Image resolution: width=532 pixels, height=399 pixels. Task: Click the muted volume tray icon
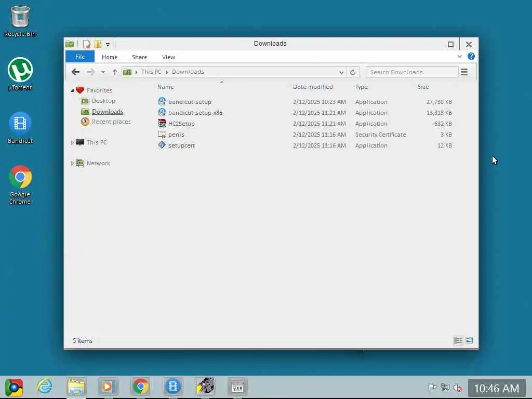458,387
